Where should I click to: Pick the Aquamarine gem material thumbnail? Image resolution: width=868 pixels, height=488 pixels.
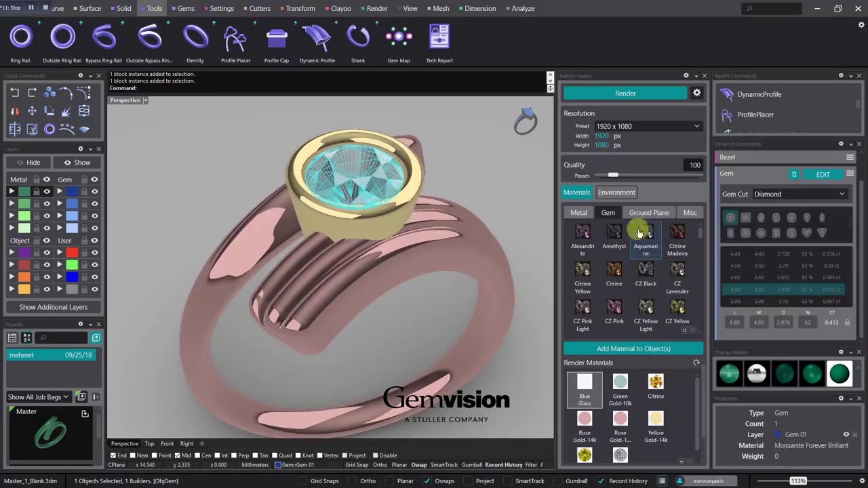[646, 234]
